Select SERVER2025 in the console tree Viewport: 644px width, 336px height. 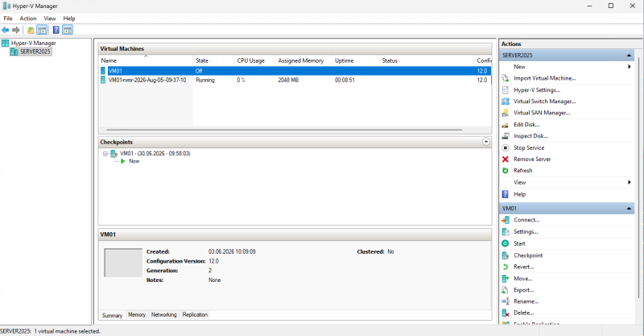pos(35,52)
